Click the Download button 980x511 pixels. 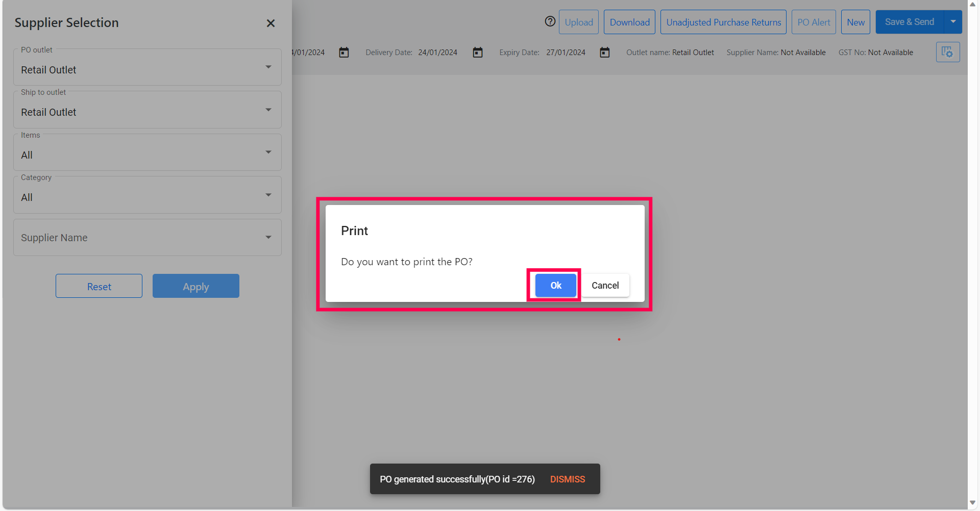(630, 22)
